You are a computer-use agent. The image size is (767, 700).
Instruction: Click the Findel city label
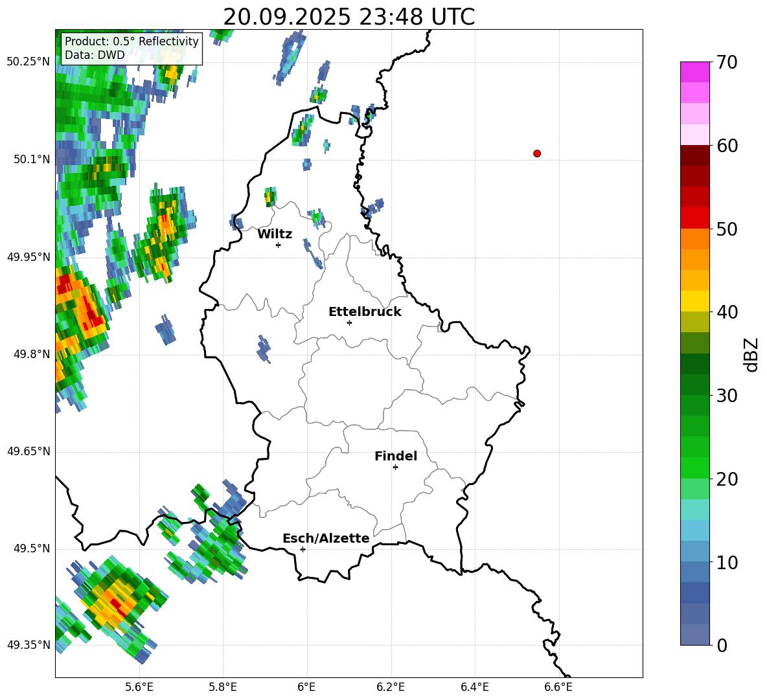click(x=396, y=456)
